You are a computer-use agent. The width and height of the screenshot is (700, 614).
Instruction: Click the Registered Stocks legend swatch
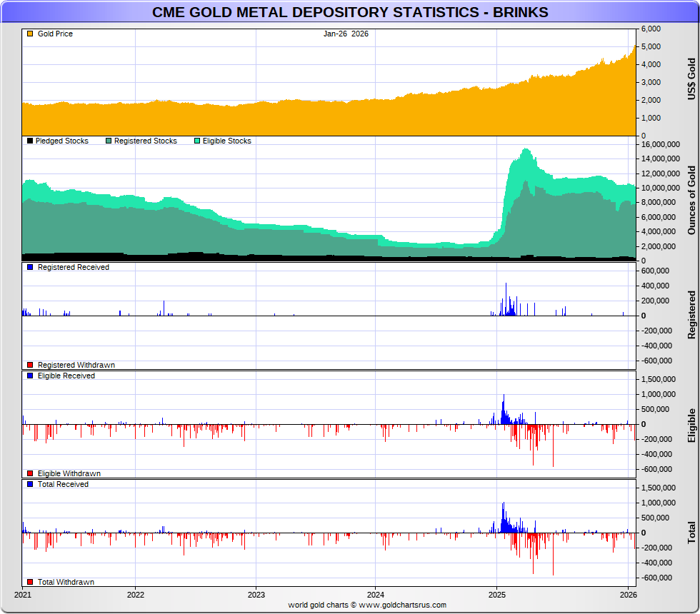click(x=108, y=141)
